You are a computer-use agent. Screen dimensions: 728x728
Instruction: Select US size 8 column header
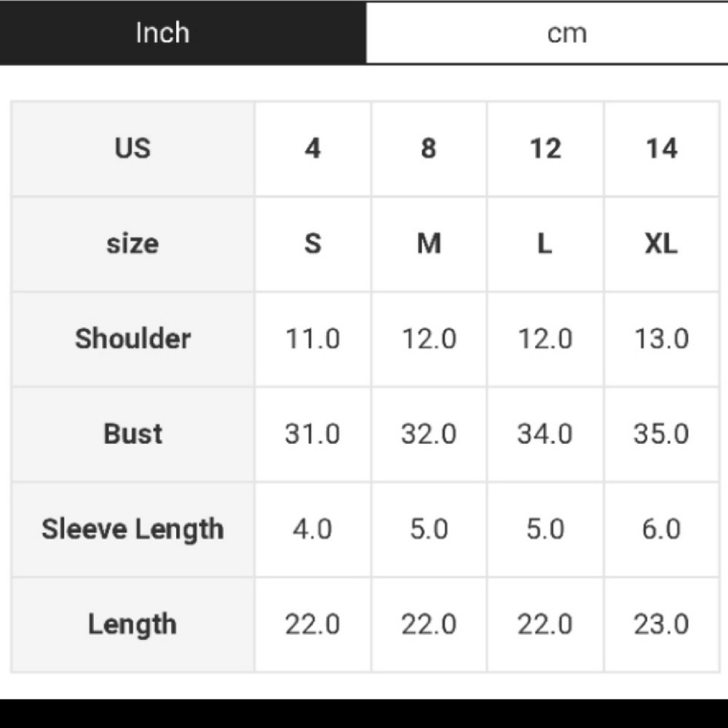point(429,149)
